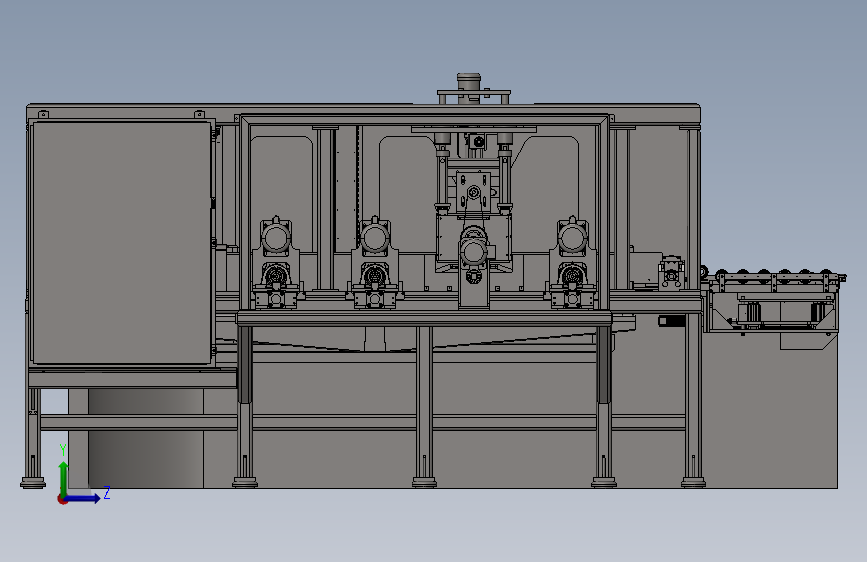Select the small gearbox left of the roller conveyor
Viewport: 867px width, 562px height.
pos(671,272)
